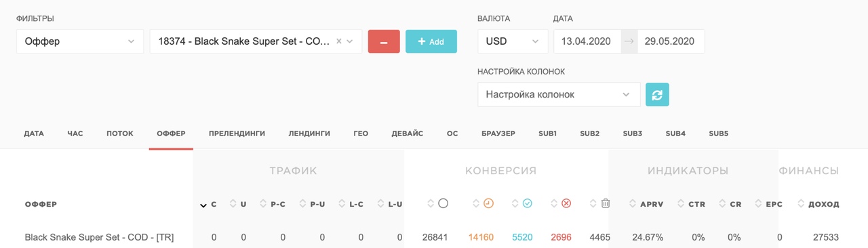Click the + Add filter button
868x248 pixels.
coord(431,41)
